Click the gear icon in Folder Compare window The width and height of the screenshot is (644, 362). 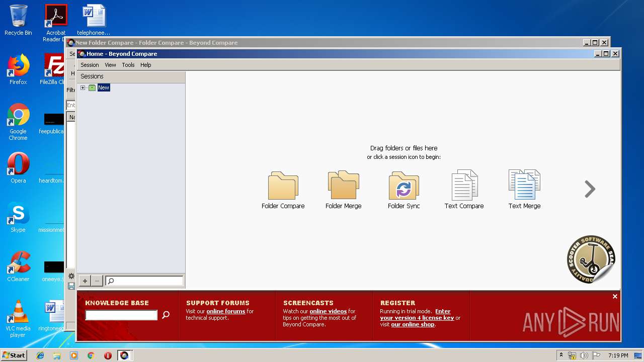[x=71, y=276]
